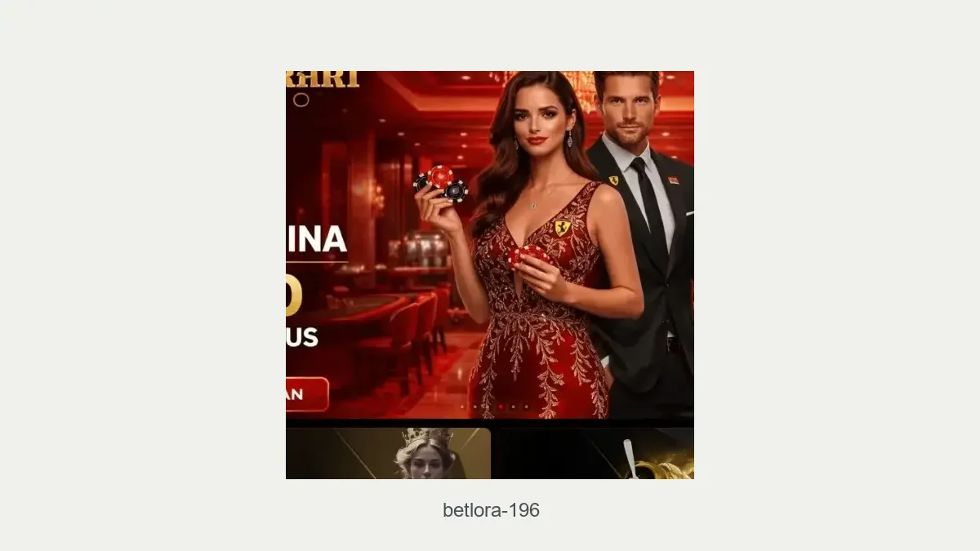The width and height of the screenshot is (980, 551).
Task: Click the yellow horse badge on the dress
Action: pos(562,228)
